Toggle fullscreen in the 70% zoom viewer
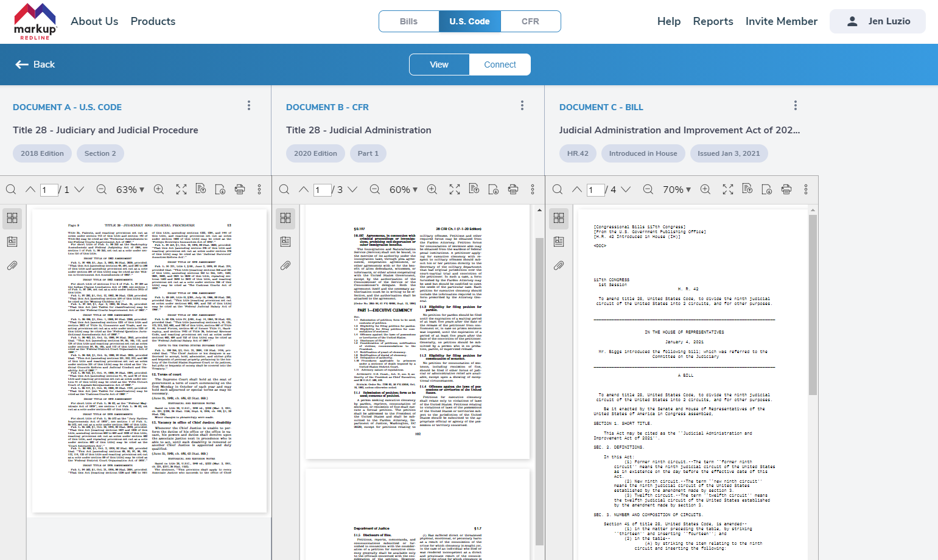This screenshot has width=938, height=560. [728, 189]
